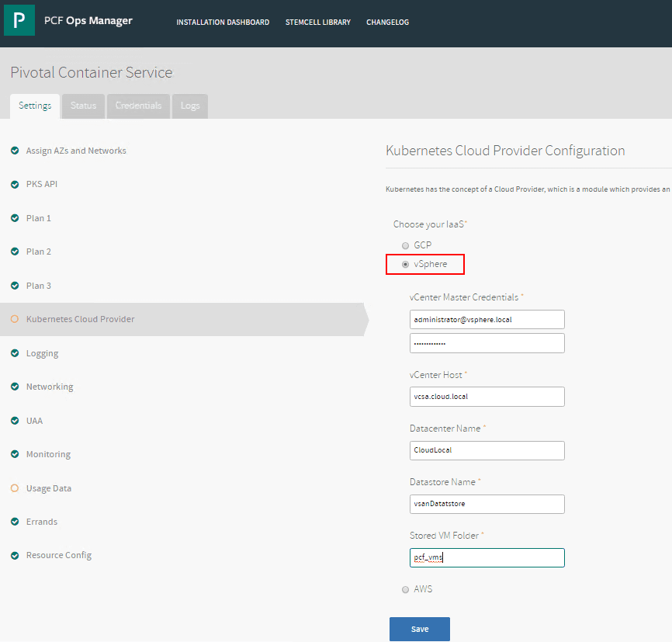Focus the Datastore Name text field

click(x=487, y=504)
